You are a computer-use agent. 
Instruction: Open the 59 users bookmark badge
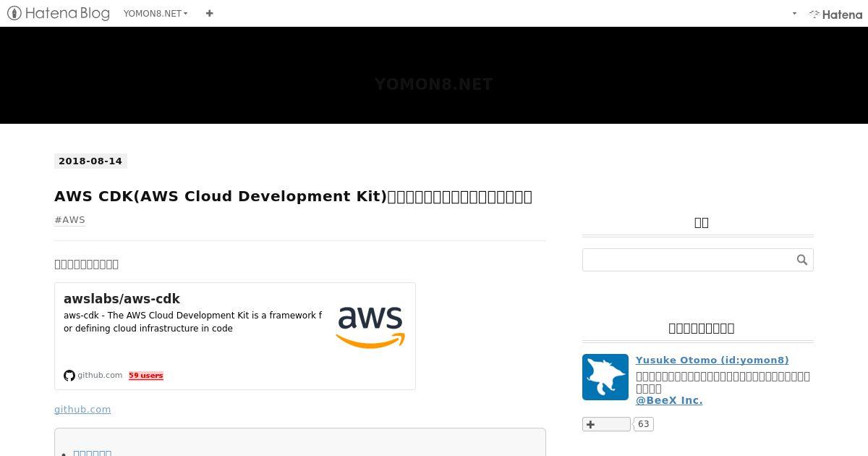tap(146, 376)
